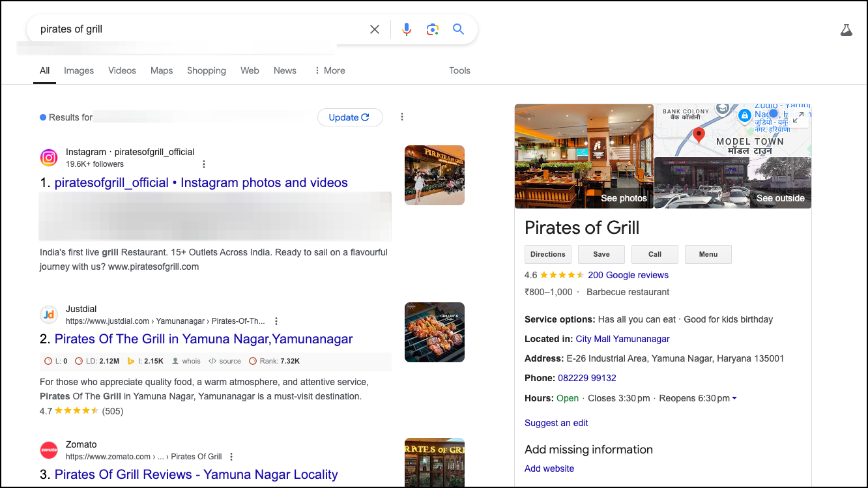Open Pirates Of Grill Reviews Zomato link
Image resolution: width=868 pixels, height=488 pixels.
(x=196, y=474)
